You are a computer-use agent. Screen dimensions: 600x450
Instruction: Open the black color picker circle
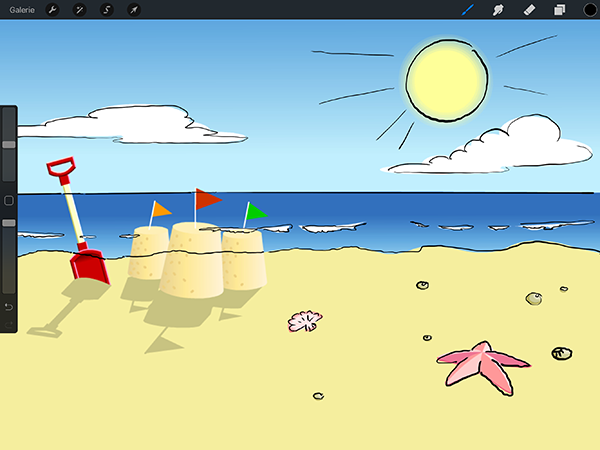[590, 10]
